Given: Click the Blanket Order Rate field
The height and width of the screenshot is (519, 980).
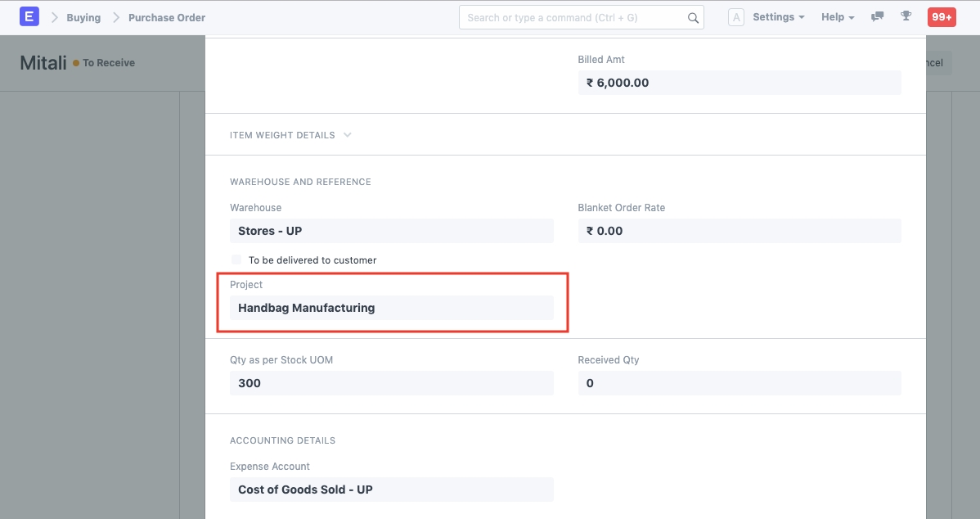Looking at the screenshot, I should tap(739, 231).
